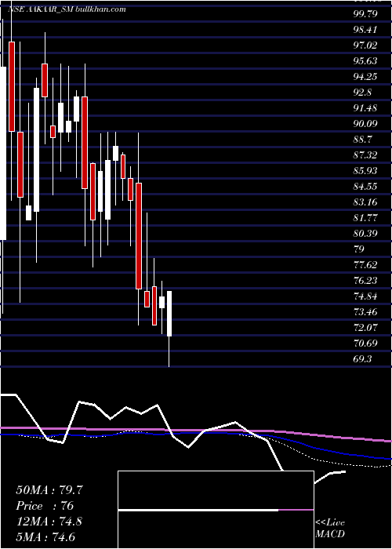Click the 81.77 price axis label
Screen dimensions: 392x549
pyautogui.click(x=365, y=218)
